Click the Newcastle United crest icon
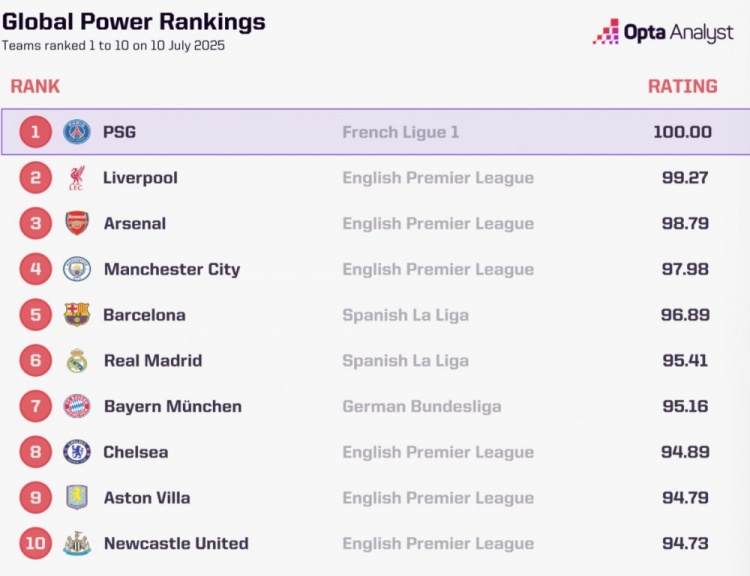The width and height of the screenshot is (750, 576). pos(77,543)
